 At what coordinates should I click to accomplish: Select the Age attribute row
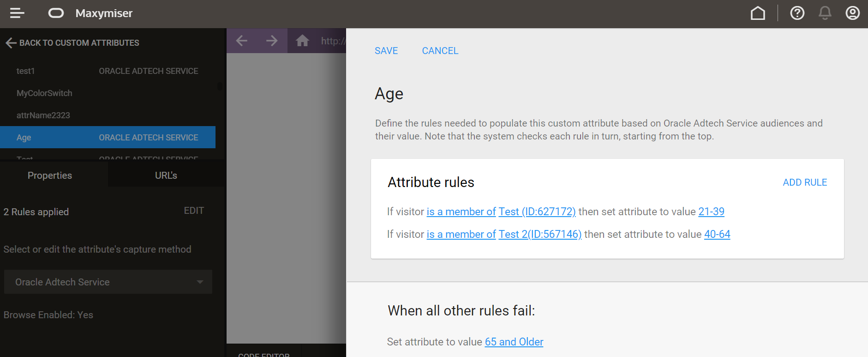108,137
